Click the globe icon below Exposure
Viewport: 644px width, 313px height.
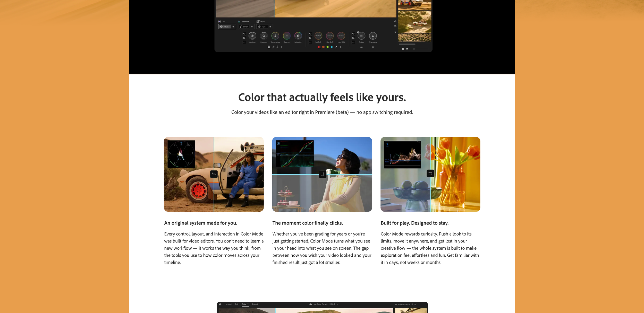(x=269, y=47)
